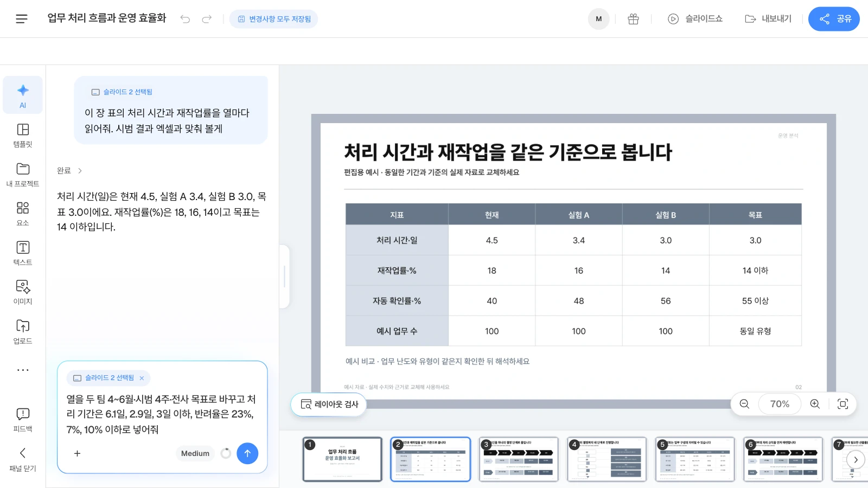Image resolution: width=868 pixels, height=488 pixels.
Task: Undo the last change
Action: click(x=185, y=19)
